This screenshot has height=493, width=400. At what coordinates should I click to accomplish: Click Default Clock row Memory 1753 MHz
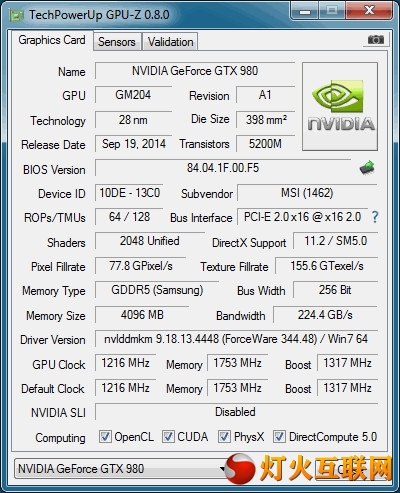click(x=238, y=388)
